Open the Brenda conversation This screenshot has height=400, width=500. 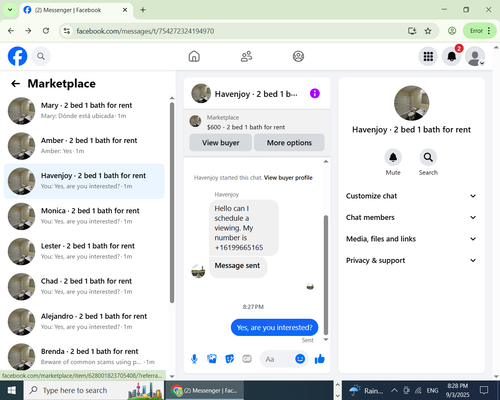(x=84, y=356)
